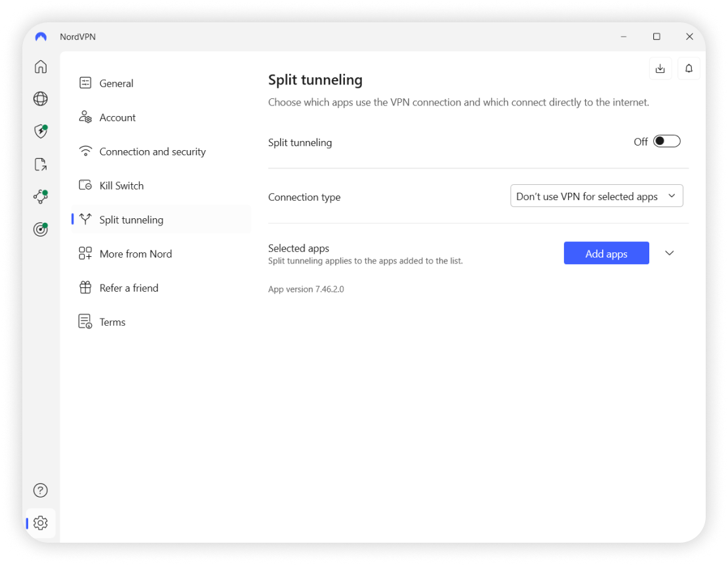Enable the Split tunneling toggle

pyautogui.click(x=666, y=142)
